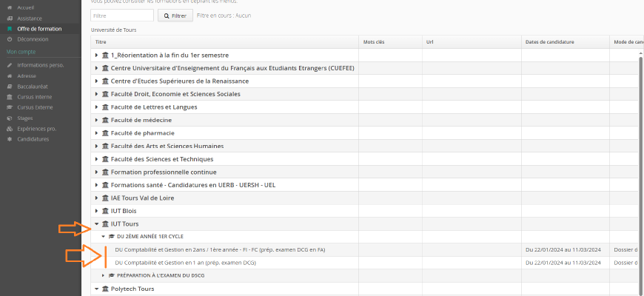
Task: Expand Centre d'Etudes Supérieures de la Renaissance
Action: pyautogui.click(x=96, y=81)
